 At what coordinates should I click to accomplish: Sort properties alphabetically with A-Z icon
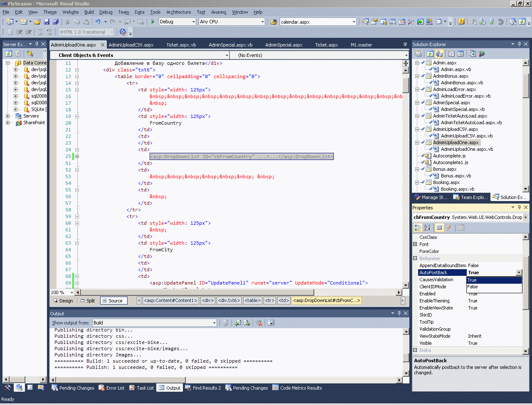pyautogui.click(x=427, y=228)
